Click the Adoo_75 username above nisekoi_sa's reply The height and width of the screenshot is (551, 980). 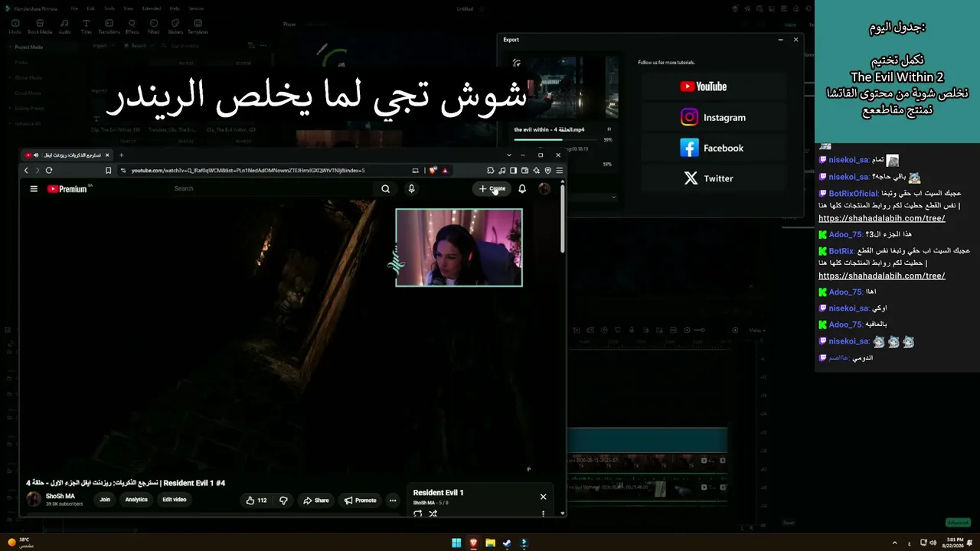(845, 292)
